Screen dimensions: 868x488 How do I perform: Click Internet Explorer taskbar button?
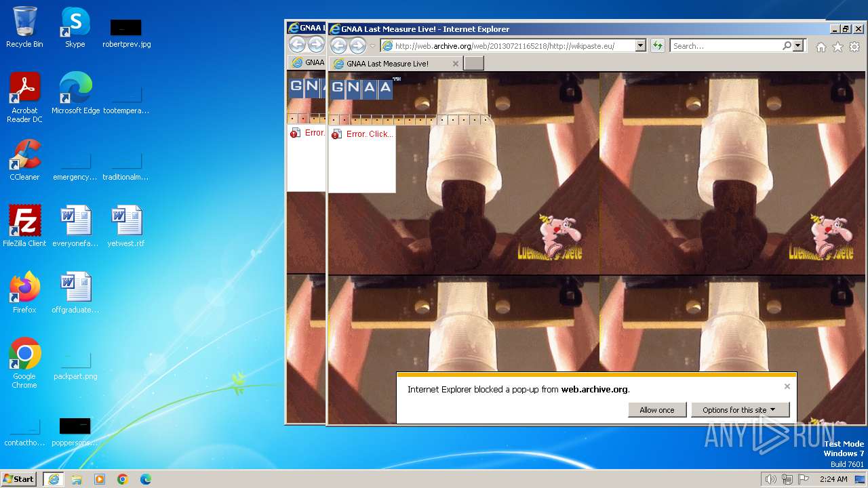click(54, 479)
